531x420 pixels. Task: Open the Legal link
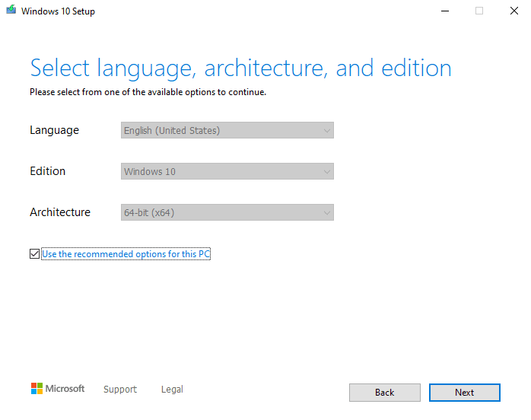(172, 389)
